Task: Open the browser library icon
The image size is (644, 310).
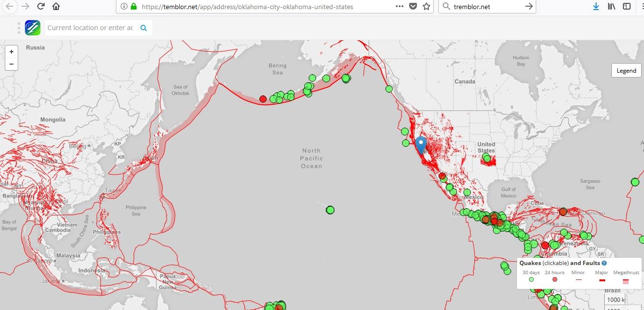Action: 611,6
